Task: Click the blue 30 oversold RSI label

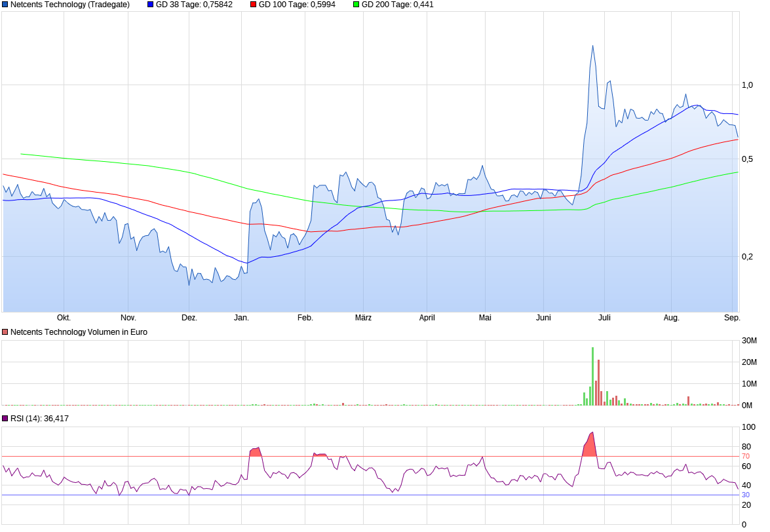Action: pos(746,495)
